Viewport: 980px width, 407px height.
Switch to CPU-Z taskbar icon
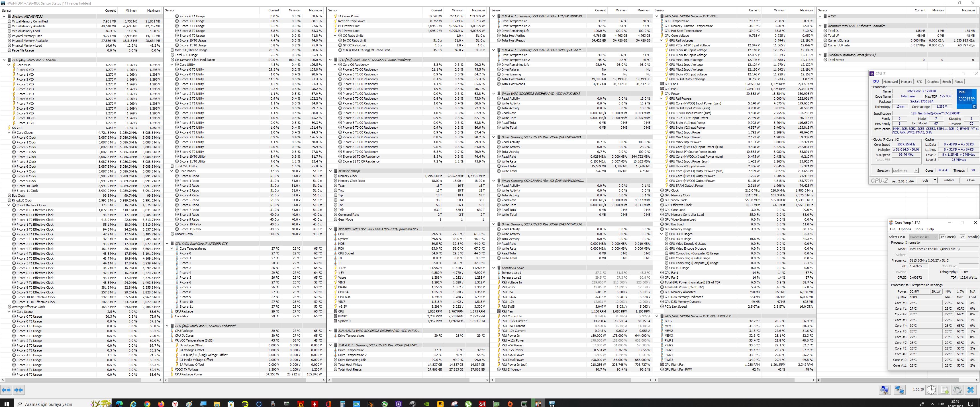coord(398,404)
